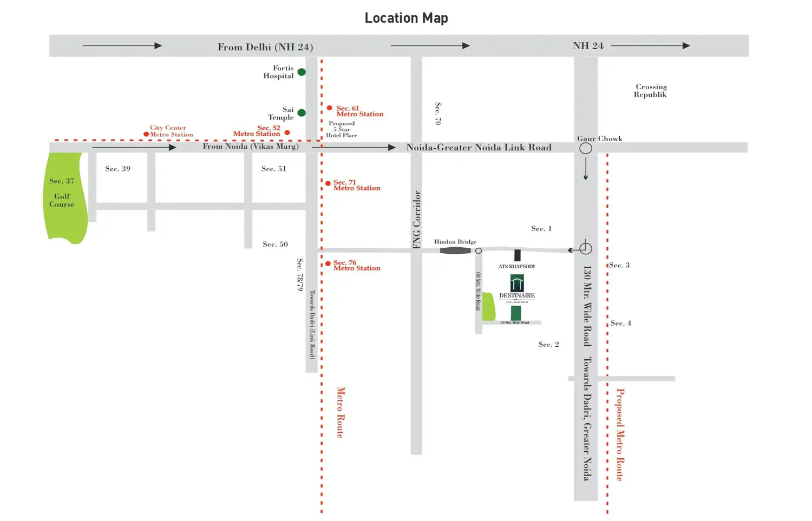Select the City Center Metro Station red dot

pyautogui.click(x=146, y=134)
